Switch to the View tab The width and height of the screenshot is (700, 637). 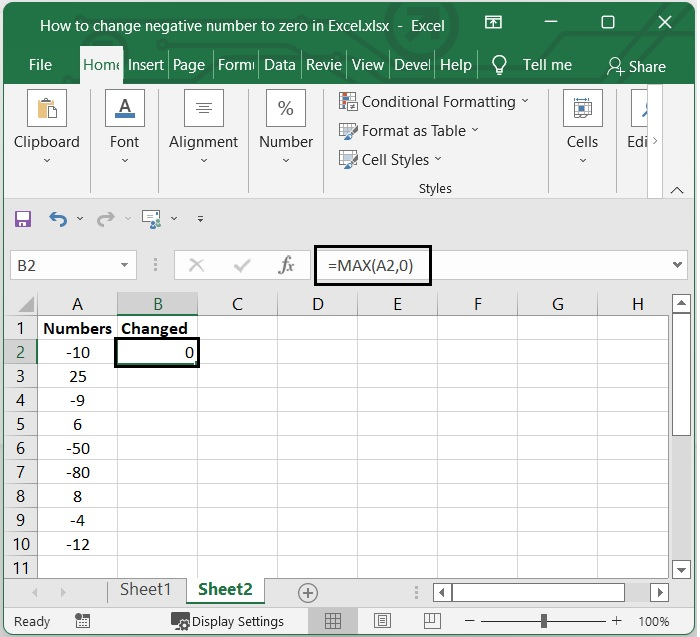coord(367,65)
